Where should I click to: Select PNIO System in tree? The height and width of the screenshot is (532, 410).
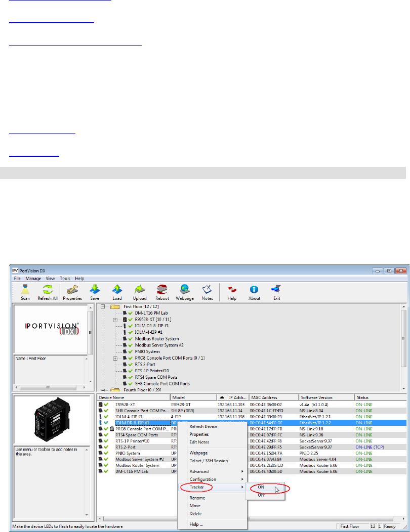coord(147,351)
